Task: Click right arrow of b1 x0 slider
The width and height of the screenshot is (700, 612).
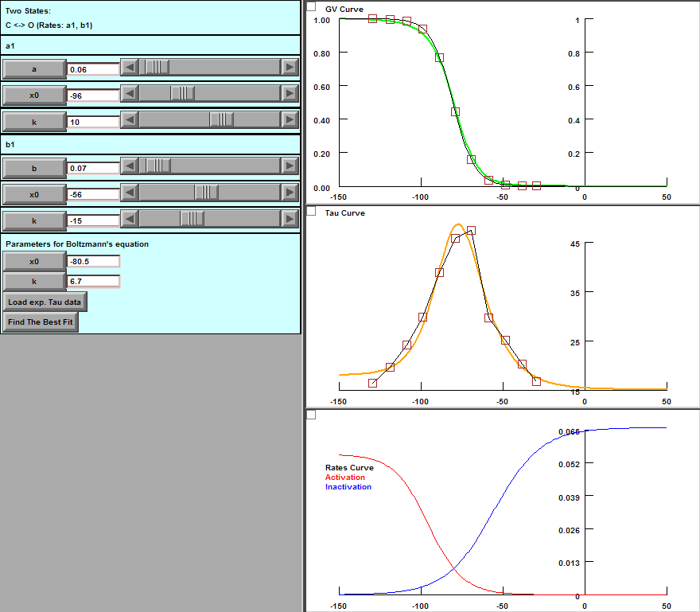Action: click(290, 193)
